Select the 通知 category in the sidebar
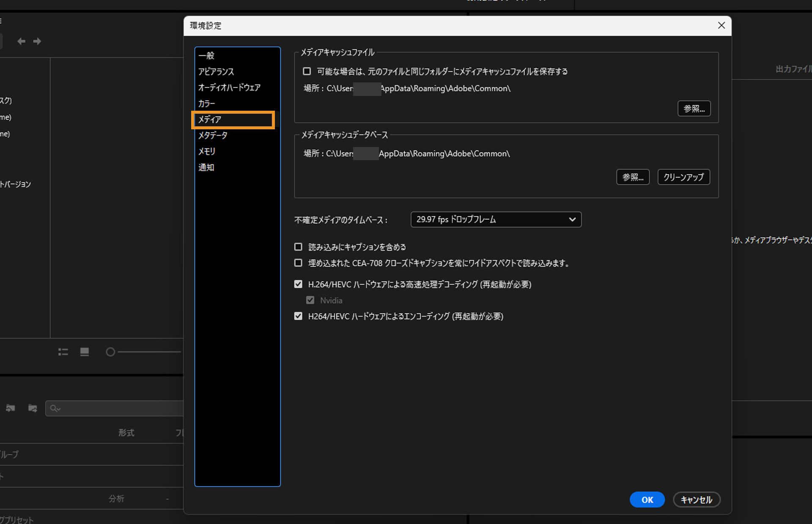Screen dimensions: 812x524 point(206,167)
